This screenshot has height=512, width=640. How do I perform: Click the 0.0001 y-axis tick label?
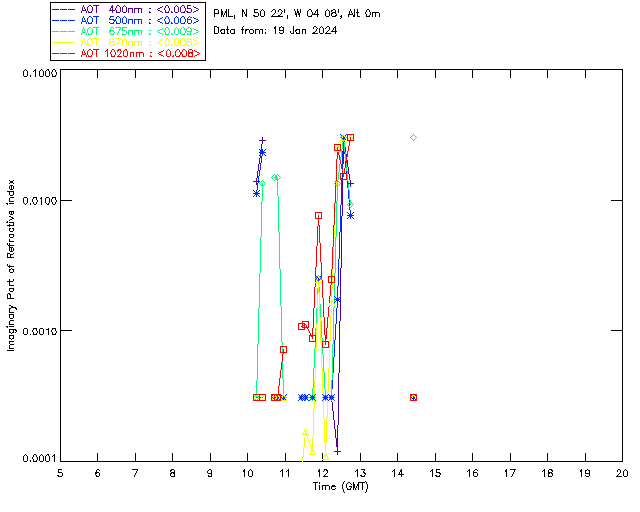click(x=39, y=459)
